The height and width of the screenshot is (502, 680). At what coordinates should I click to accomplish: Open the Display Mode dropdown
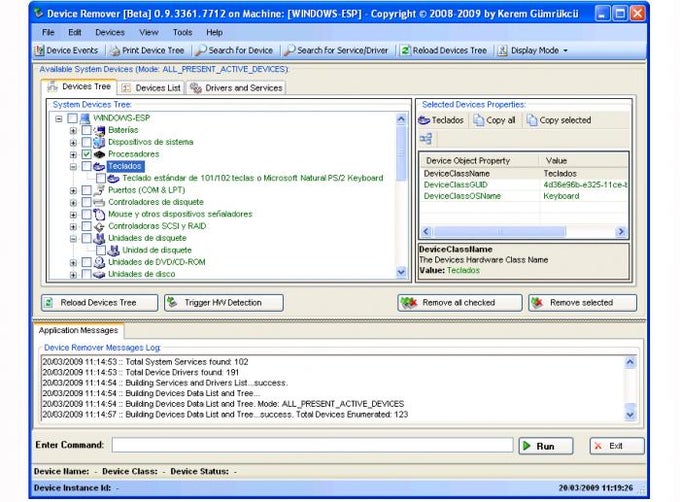(x=533, y=50)
